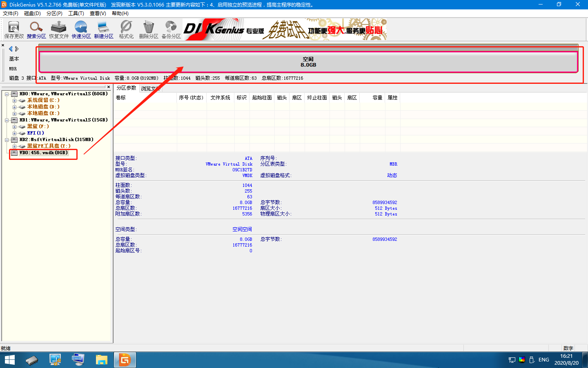Click the ENG language indicator

[544, 360]
